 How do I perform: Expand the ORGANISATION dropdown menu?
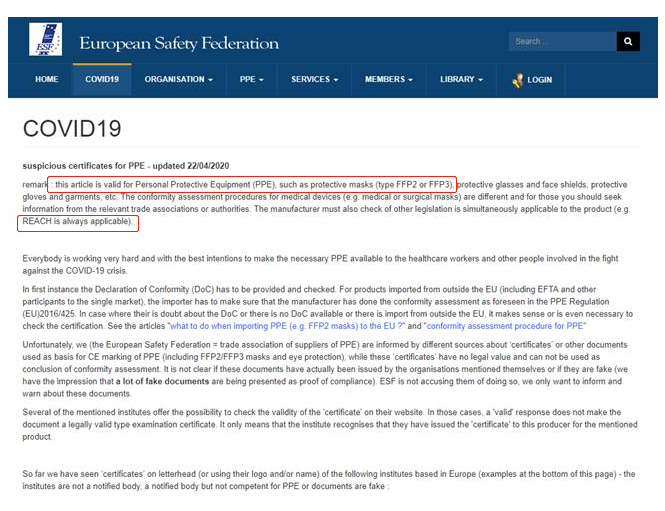(179, 80)
